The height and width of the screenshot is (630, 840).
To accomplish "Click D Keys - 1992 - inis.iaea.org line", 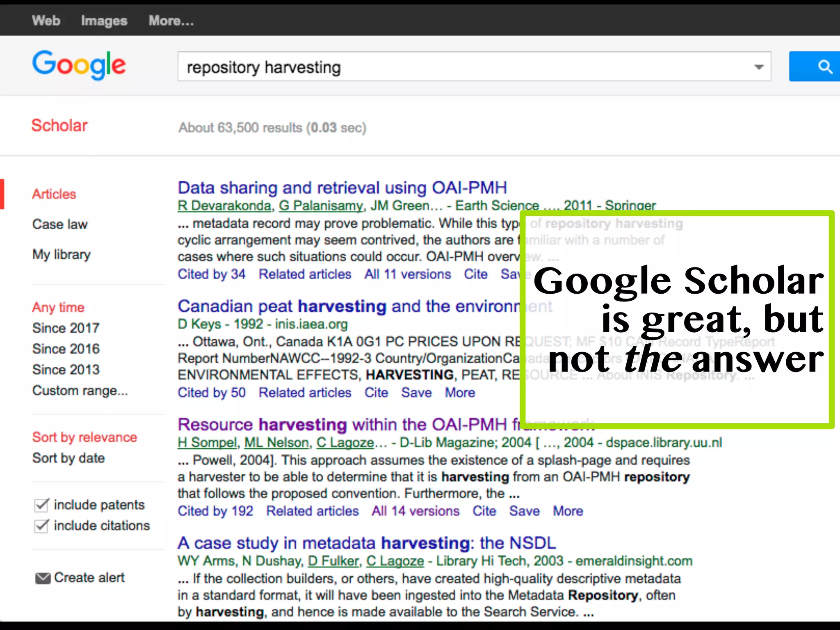I will point(262,324).
